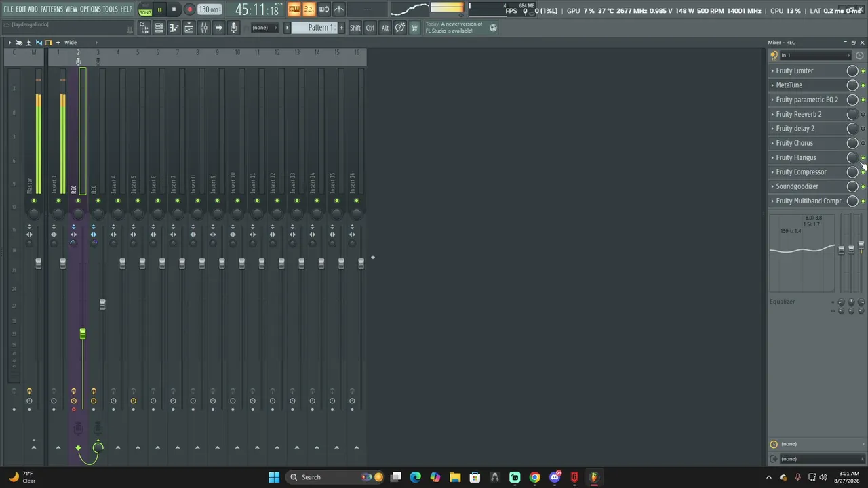This screenshot has height=488, width=868.
Task: Toggle Song/Pattern mode button
Action: 145,9
